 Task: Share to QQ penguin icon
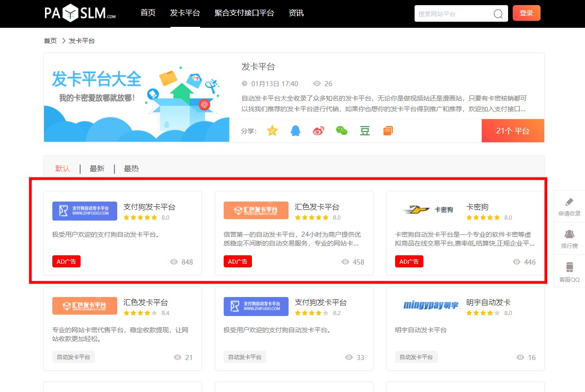coord(295,131)
